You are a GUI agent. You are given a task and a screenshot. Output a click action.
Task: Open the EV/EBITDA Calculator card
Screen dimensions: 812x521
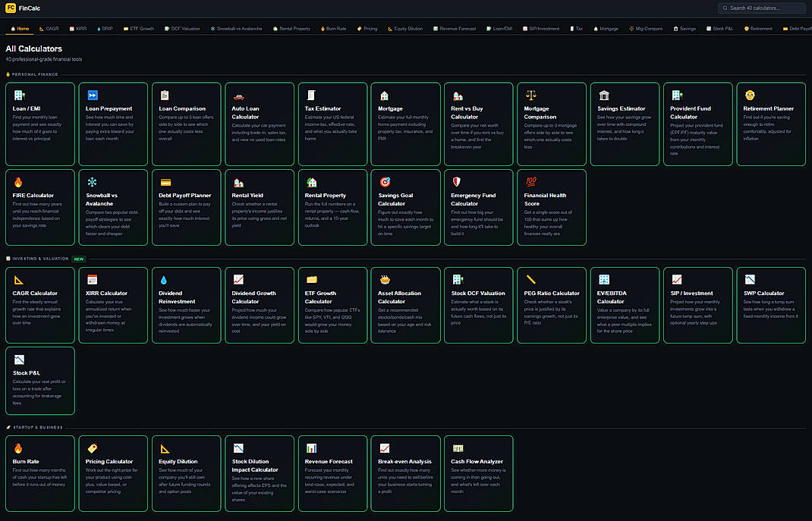pyautogui.click(x=625, y=306)
